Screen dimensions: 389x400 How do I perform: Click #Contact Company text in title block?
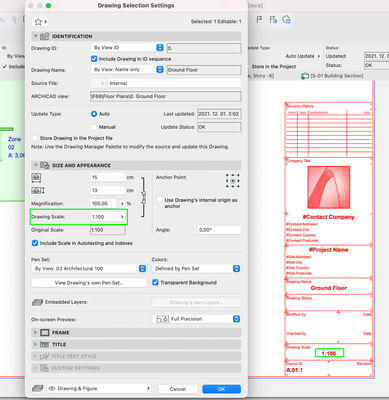click(328, 217)
